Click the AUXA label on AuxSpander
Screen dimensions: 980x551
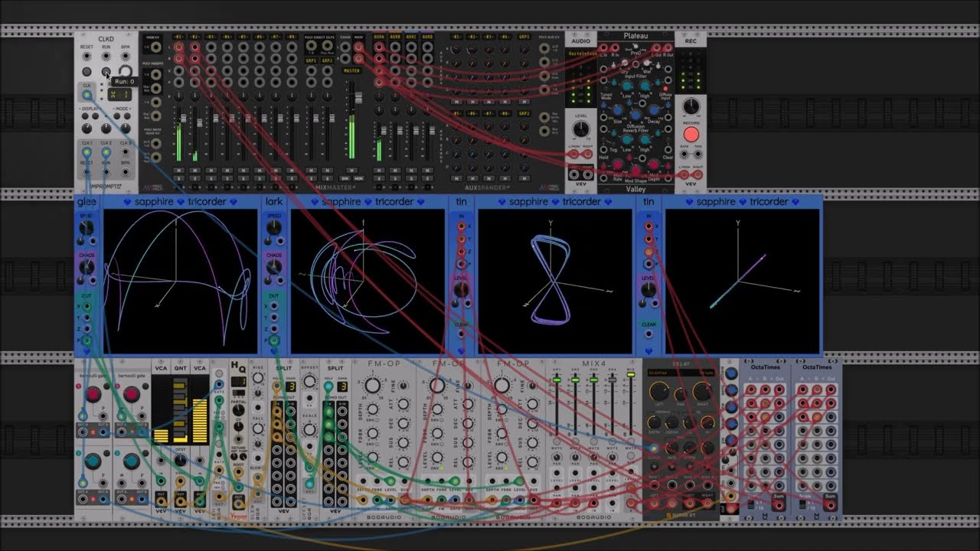tap(378, 36)
